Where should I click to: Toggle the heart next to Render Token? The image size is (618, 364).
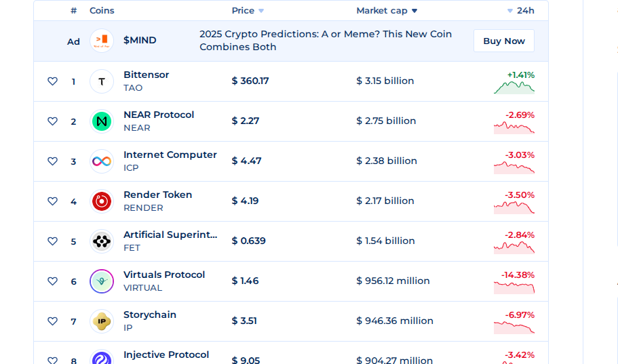pos(52,201)
